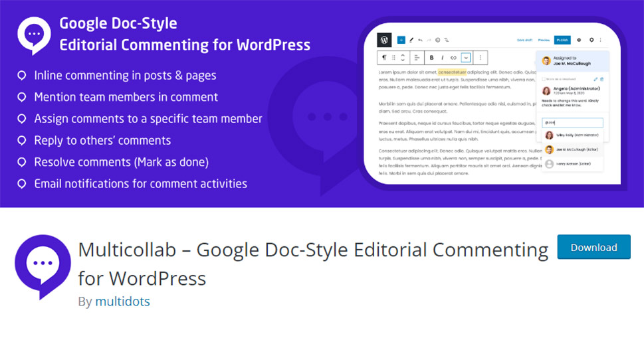Click the paragraph block type icon
The width and height of the screenshot is (644, 344).
pos(384,58)
